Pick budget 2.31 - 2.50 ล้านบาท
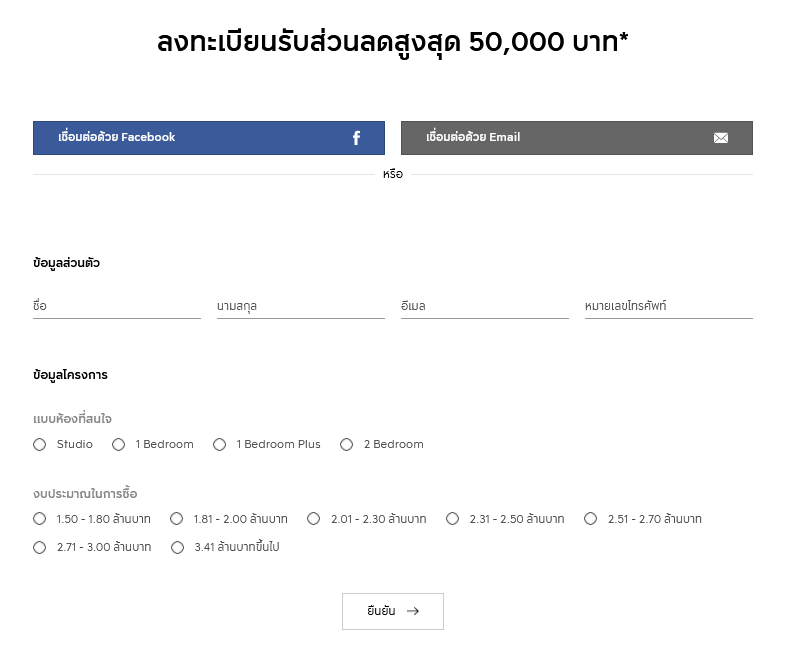 [452, 519]
